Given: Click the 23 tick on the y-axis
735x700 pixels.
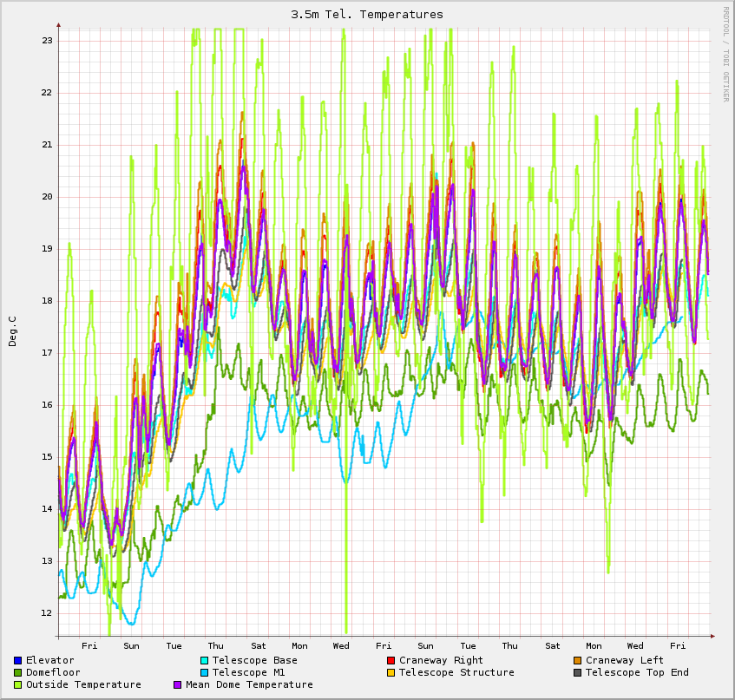Looking at the screenshot, I should (48, 41).
